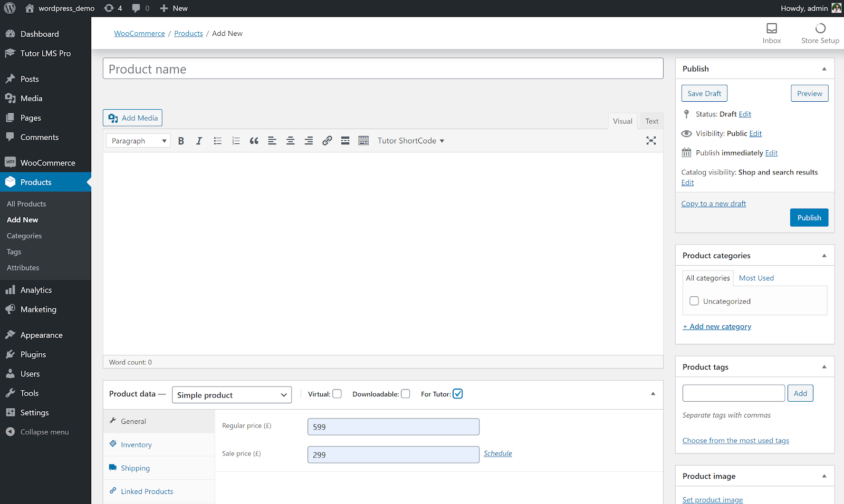Click the Product name field
Viewport: 844px width, 504px height.
click(x=383, y=69)
